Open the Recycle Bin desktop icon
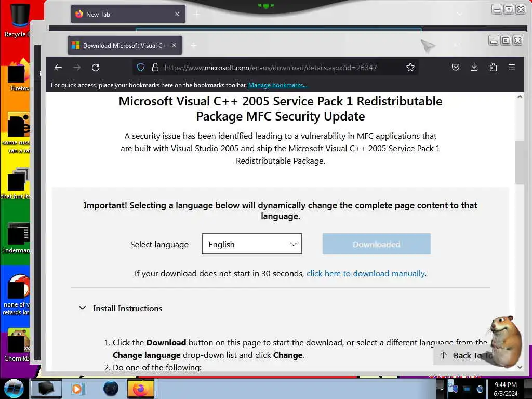Image resolution: width=532 pixels, height=399 pixels. coord(17,19)
